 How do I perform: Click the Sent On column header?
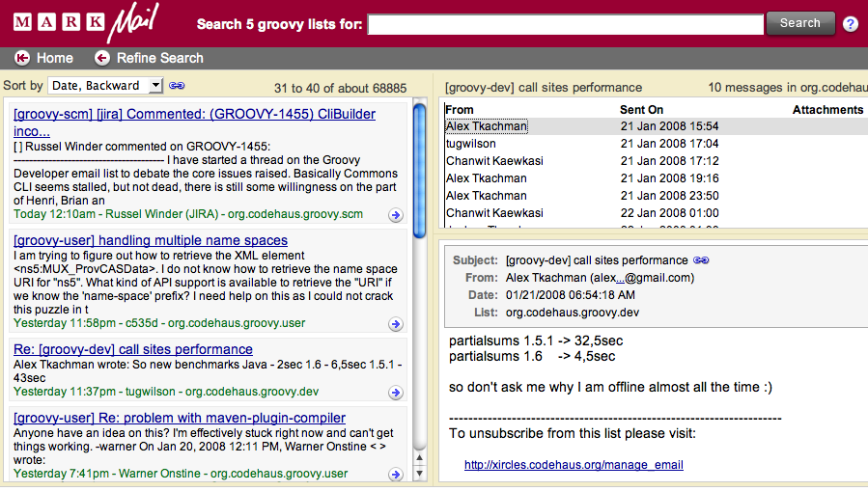[x=642, y=109]
